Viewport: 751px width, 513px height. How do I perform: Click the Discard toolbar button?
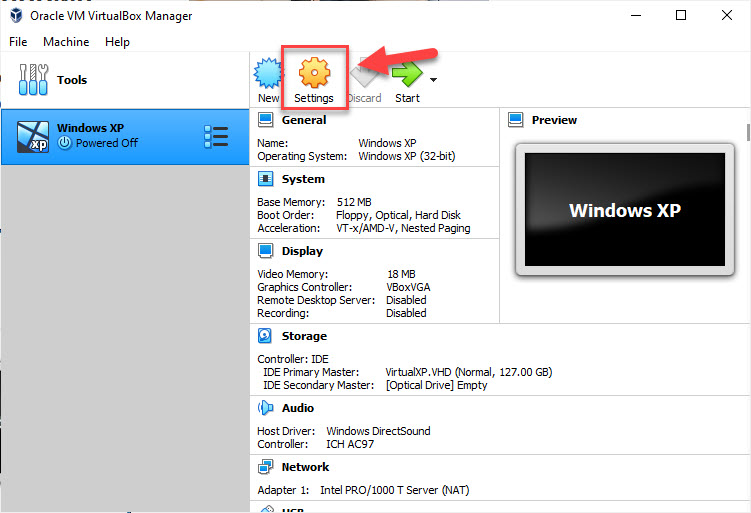click(364, 80)
